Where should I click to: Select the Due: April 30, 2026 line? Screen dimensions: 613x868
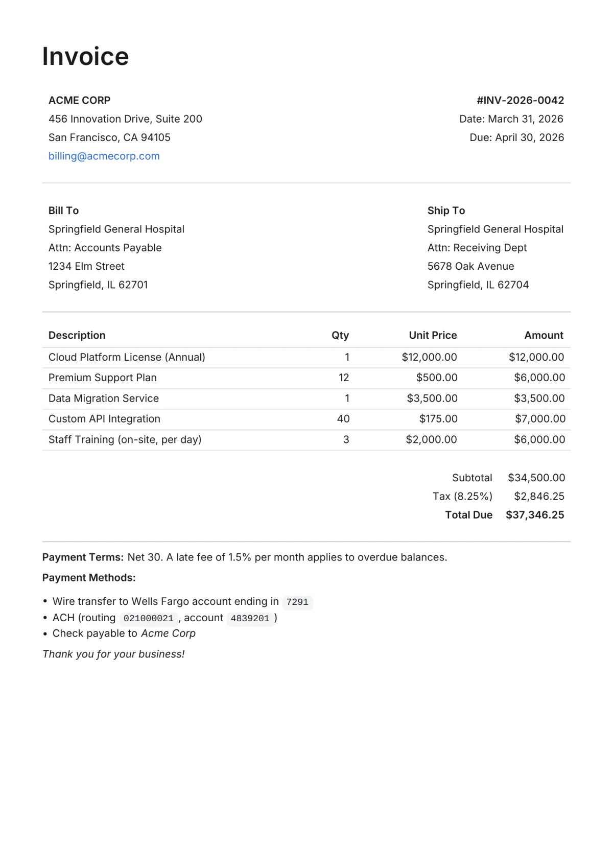click(x=516, y=137)
